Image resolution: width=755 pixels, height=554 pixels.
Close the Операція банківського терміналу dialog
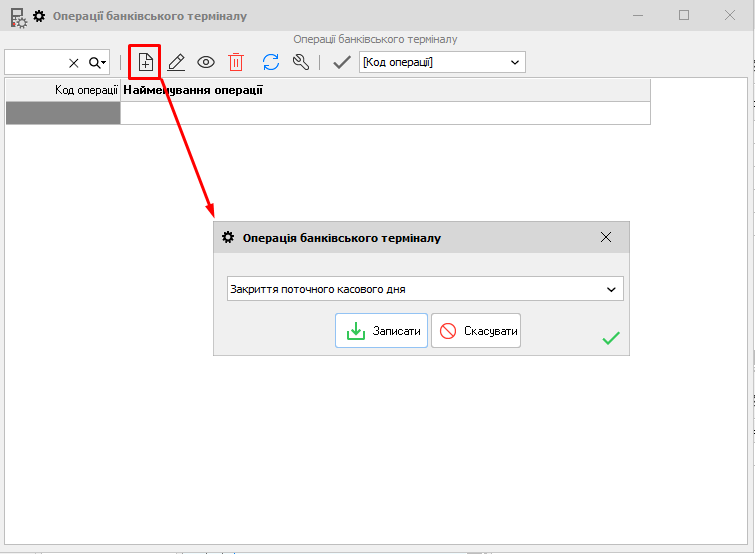(605, 238)
